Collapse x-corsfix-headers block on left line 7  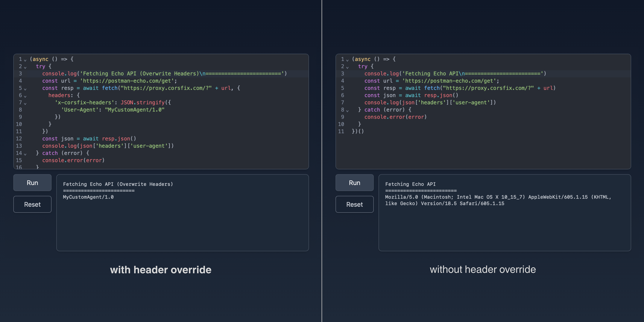[x=25, y=103]
